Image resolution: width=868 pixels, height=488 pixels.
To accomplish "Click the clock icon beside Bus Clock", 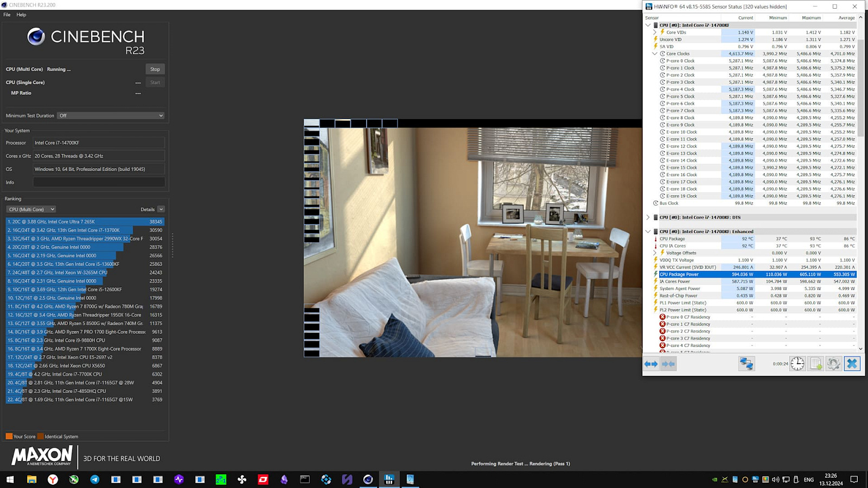I will tap(655, 203).
